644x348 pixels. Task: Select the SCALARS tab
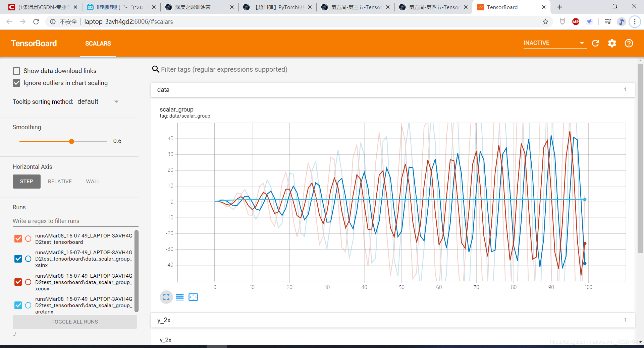click(98, 44)
